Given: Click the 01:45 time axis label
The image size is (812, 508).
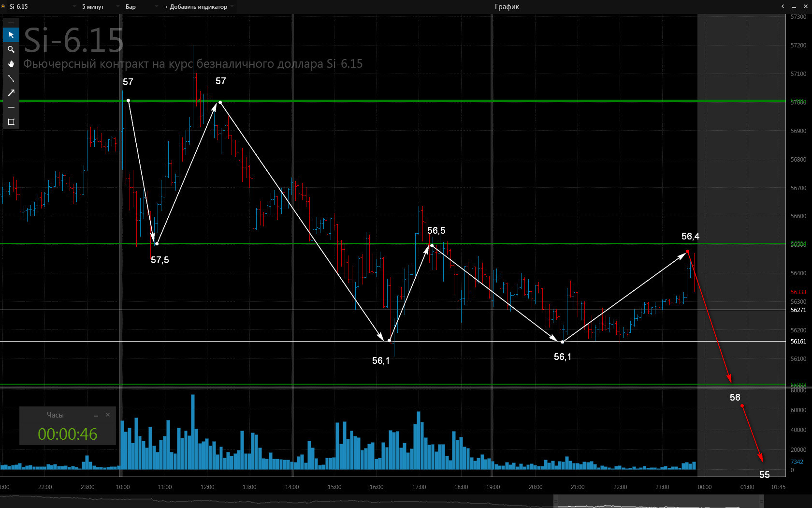Looking at the screenshot, I should (779, 487).
